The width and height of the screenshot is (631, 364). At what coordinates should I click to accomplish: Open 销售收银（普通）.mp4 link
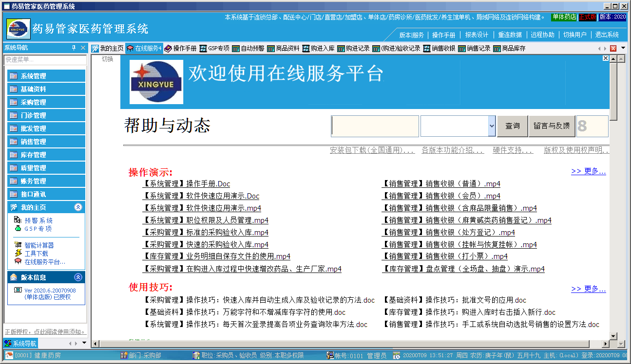click(441, 184)
